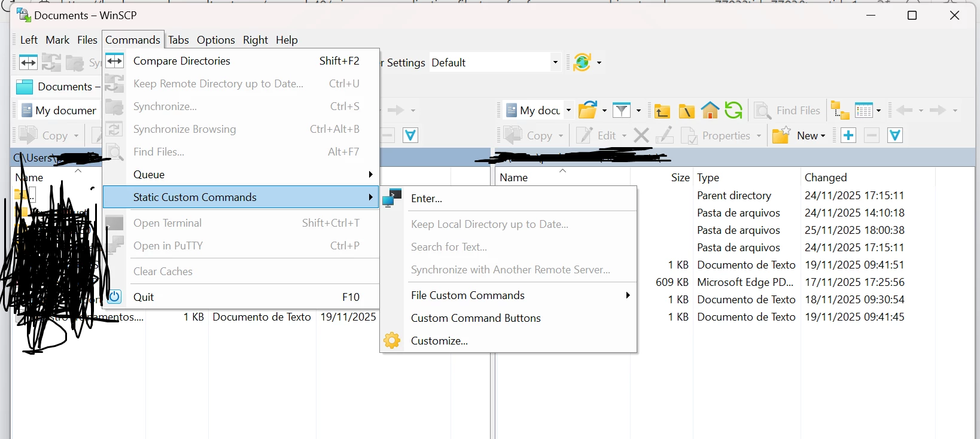Image resolution: width=980 pixels, height=439 pixels.
Task: Click the right panel open directory folder icon
Action: click(x=588, y=111)
